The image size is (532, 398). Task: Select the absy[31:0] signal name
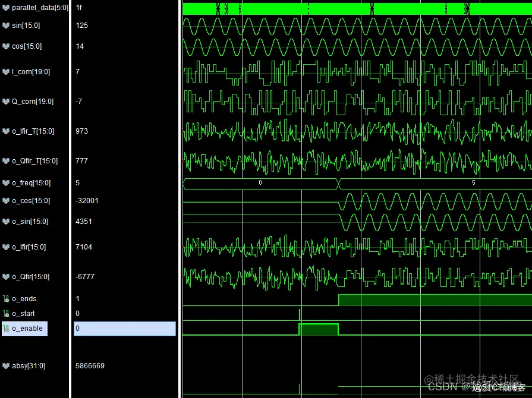(x=29, y=366)
